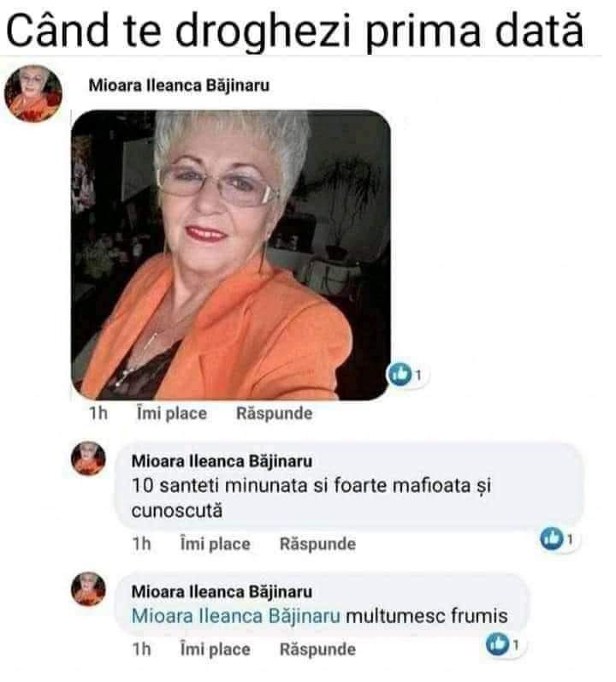Open the author name on the 'multumesc frumis' reply
616x682 pixels.
(x=222, y=591)
